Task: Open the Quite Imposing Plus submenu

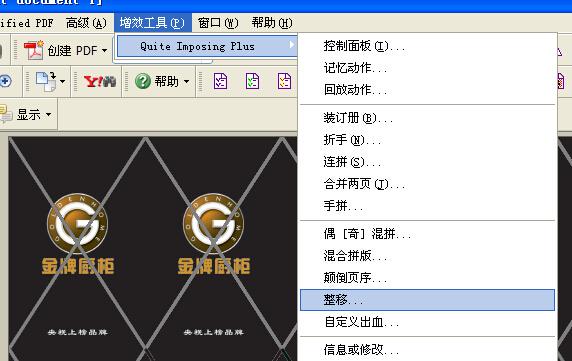Action: (x=207, y=46)
